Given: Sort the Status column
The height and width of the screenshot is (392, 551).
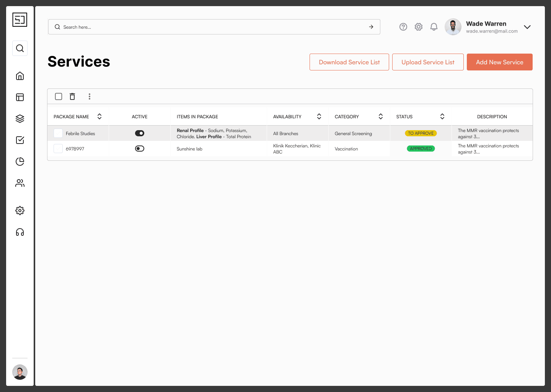Looking at the screenshot, I should [442, 116].
